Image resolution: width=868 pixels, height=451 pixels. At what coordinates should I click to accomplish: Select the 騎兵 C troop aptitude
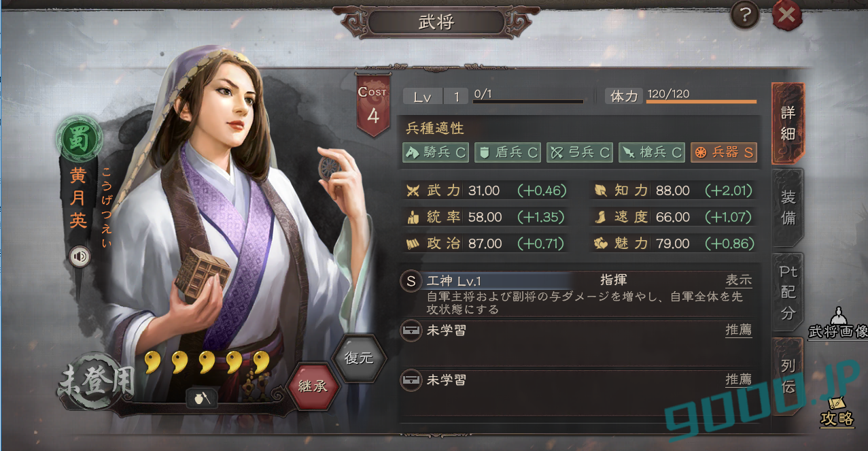click(436, 152)
